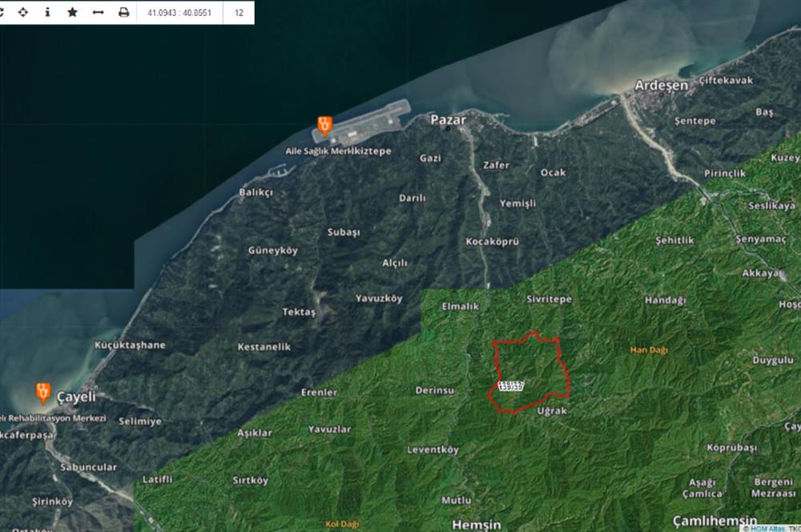
Task: Click the Uğrak village label
Action: pos(552,410)
